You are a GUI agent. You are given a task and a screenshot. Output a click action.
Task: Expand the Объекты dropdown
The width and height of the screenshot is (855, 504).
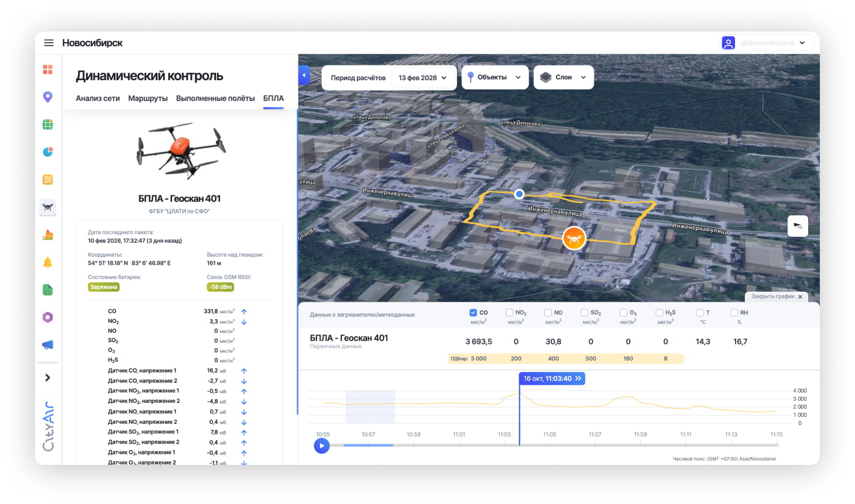[495, 77]
